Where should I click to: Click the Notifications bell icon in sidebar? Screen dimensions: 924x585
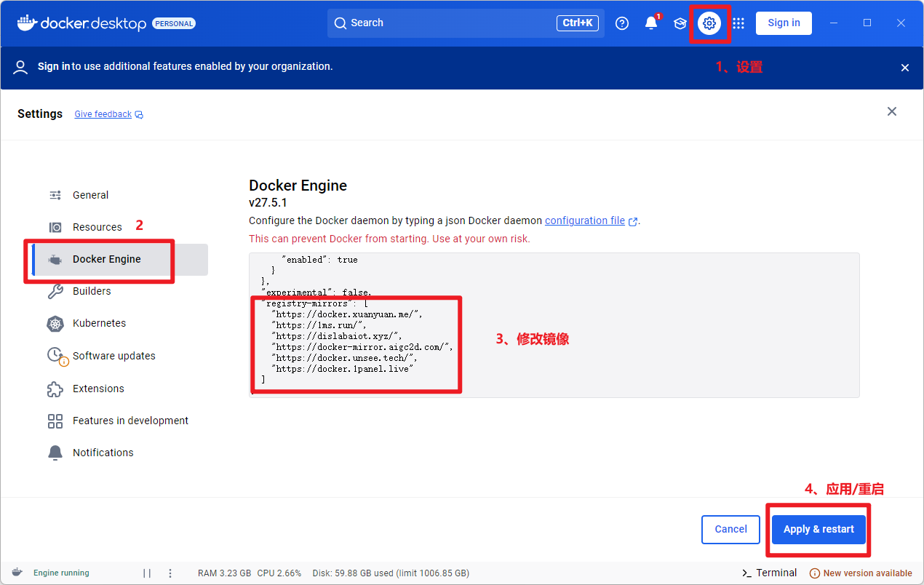point(55,453)
